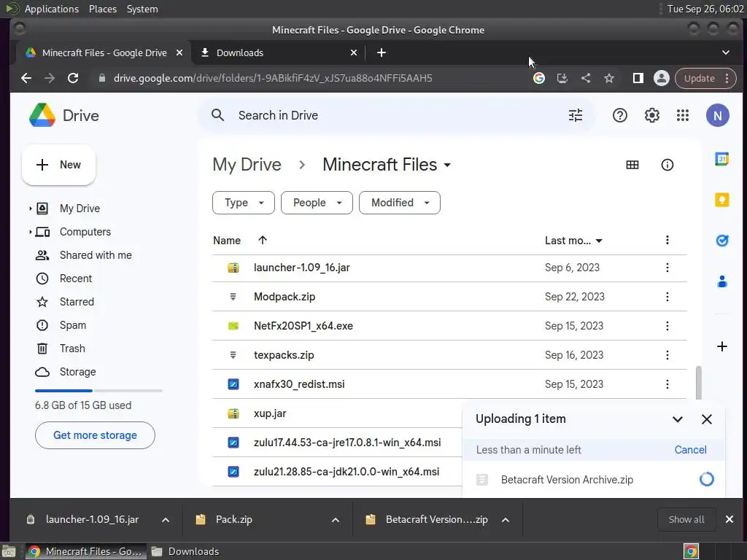Click Show all downloads

[x=686, y=519]
